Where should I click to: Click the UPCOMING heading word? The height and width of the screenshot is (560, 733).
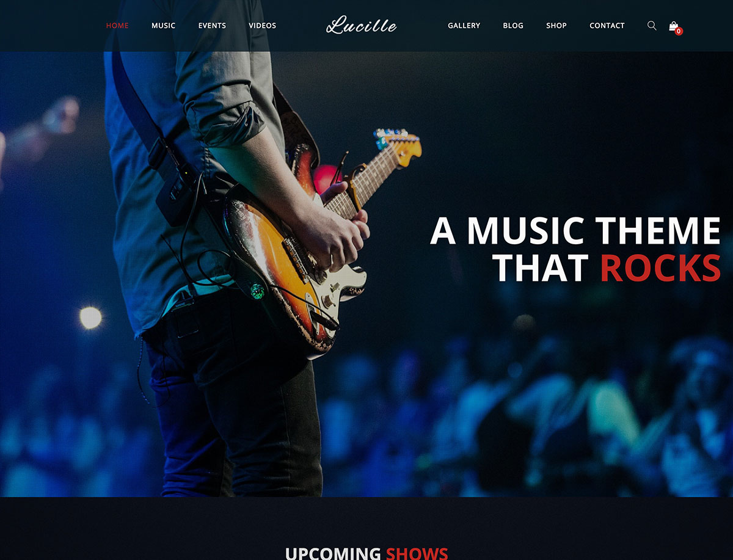click(x=332, y=553)
